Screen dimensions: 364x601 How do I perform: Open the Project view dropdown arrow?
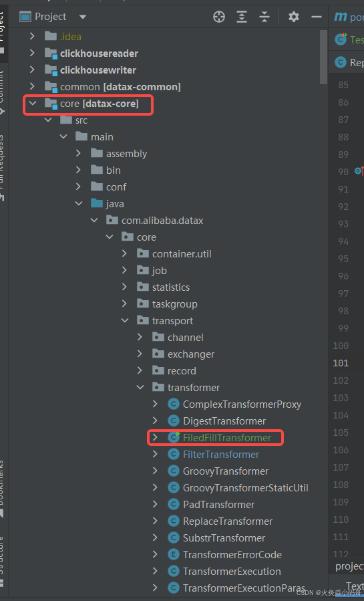click(x=83, y=17)
